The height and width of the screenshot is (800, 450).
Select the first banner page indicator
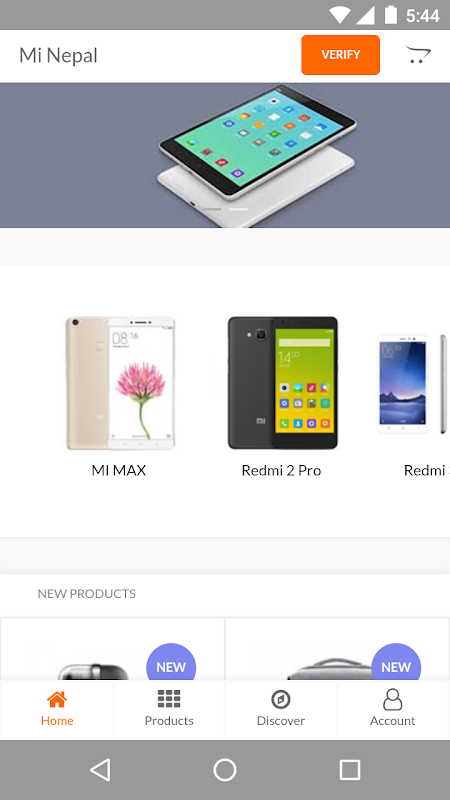tap(212, 209)
